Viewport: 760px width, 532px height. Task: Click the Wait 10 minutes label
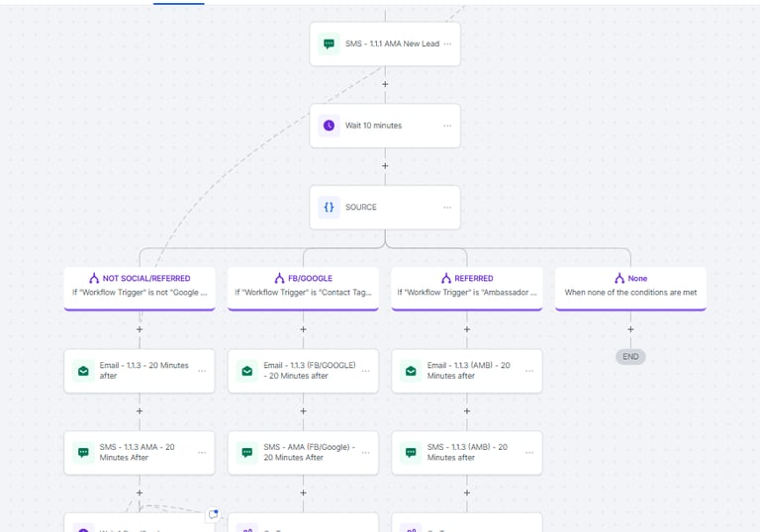click(x=373, y=126)
